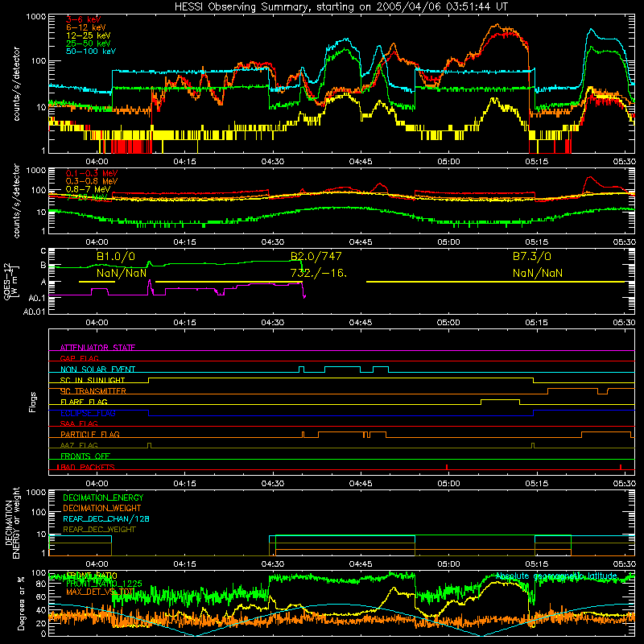
Task: Click the Degrees or % axis title
Action: [x=21, y=604]
